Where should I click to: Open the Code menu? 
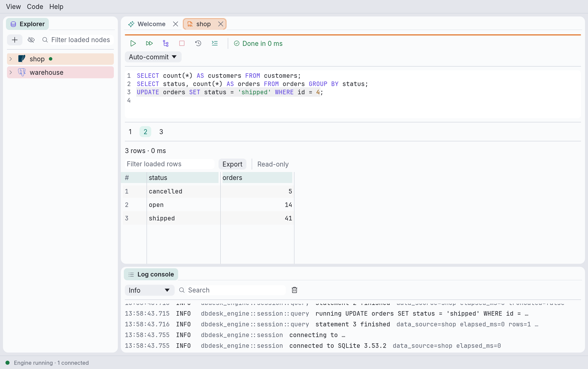pos(35,7)
